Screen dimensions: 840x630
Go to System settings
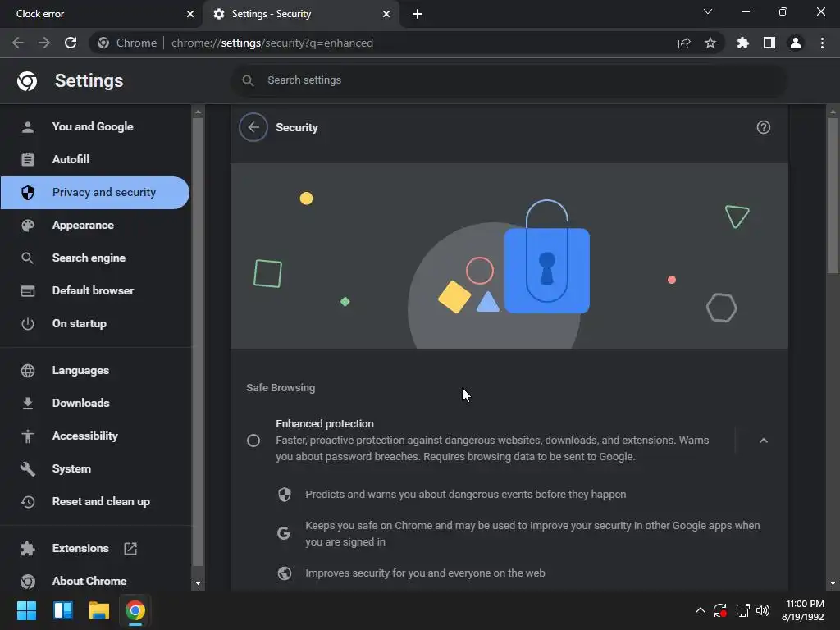point(95,468)
